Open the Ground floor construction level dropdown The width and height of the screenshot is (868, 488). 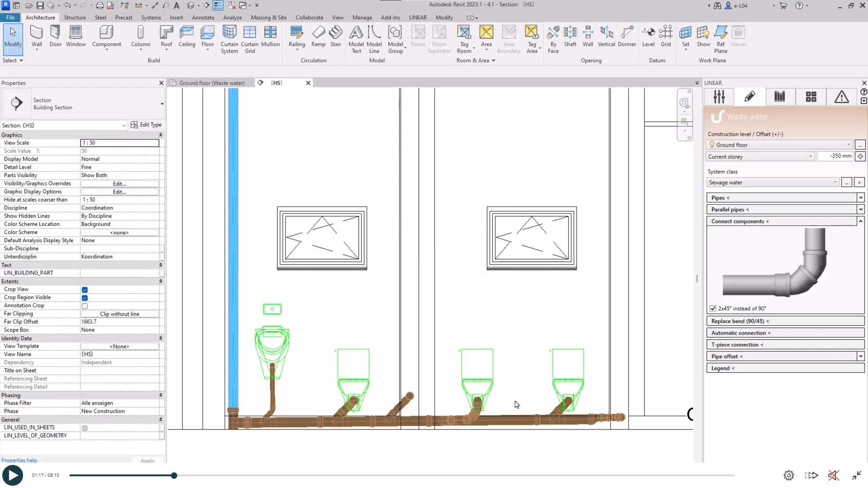pyautogui.click(x=779, y=145)
